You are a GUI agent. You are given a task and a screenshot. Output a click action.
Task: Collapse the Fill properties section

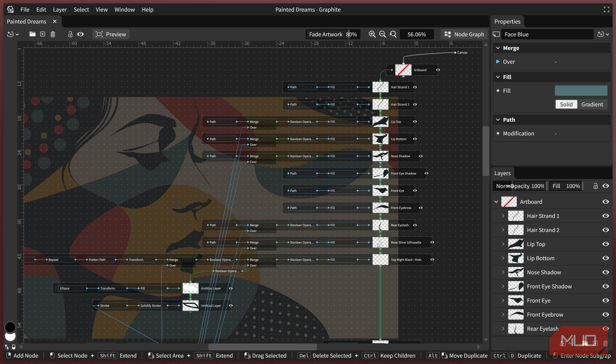click(x=498, y=77)
